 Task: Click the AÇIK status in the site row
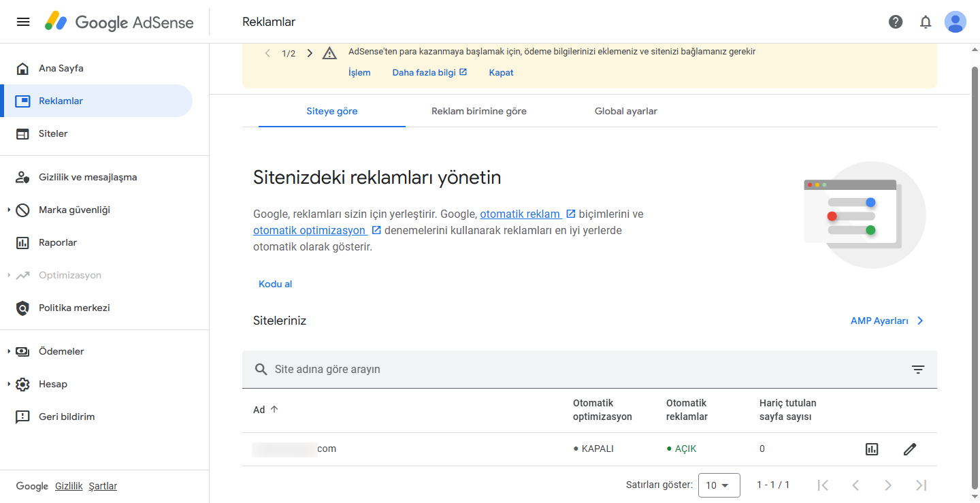click(681, 449)
